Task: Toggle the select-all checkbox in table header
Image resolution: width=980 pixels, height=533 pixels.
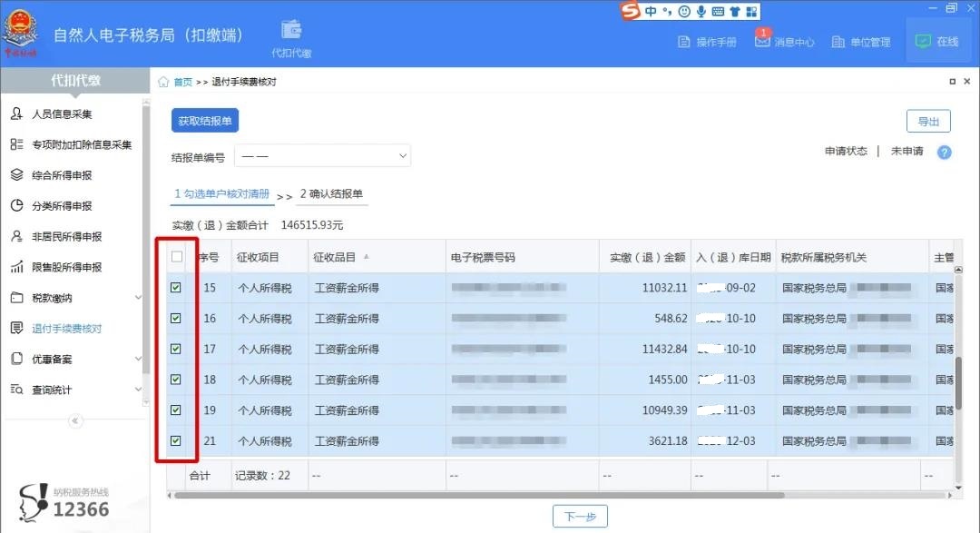Action: pos(177,258)
